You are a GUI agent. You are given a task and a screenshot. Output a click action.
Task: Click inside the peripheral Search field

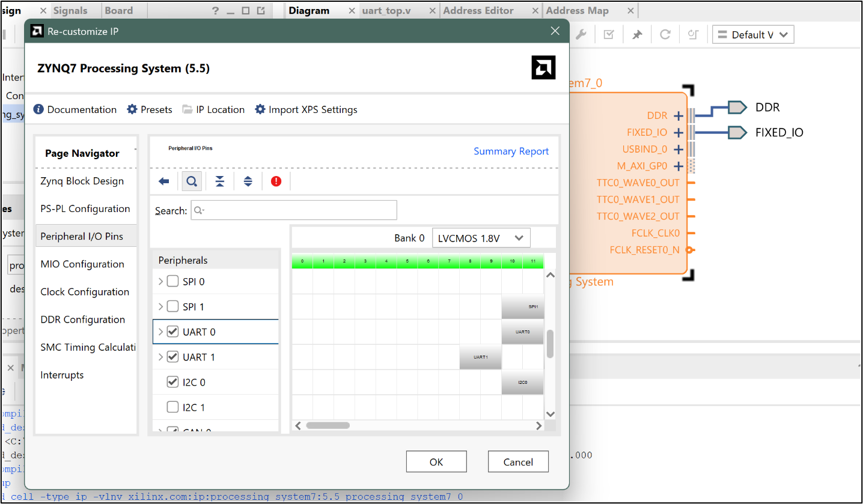point(294,210)
